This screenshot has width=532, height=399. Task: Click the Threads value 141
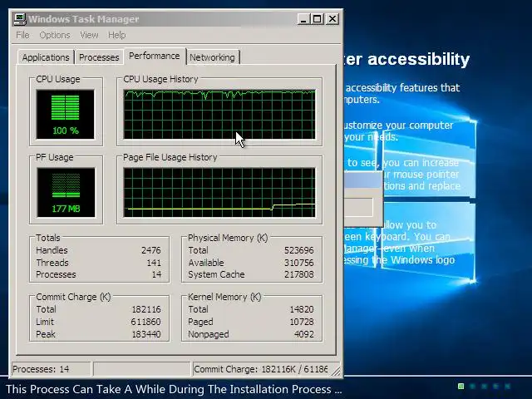(154, 263)
